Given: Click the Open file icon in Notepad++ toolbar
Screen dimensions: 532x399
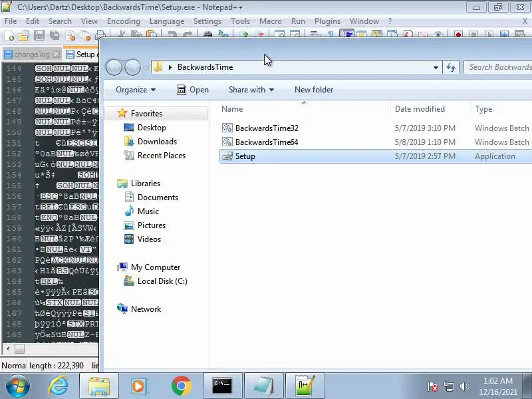Looking at the screenshot, I should (x=24, y=35).
